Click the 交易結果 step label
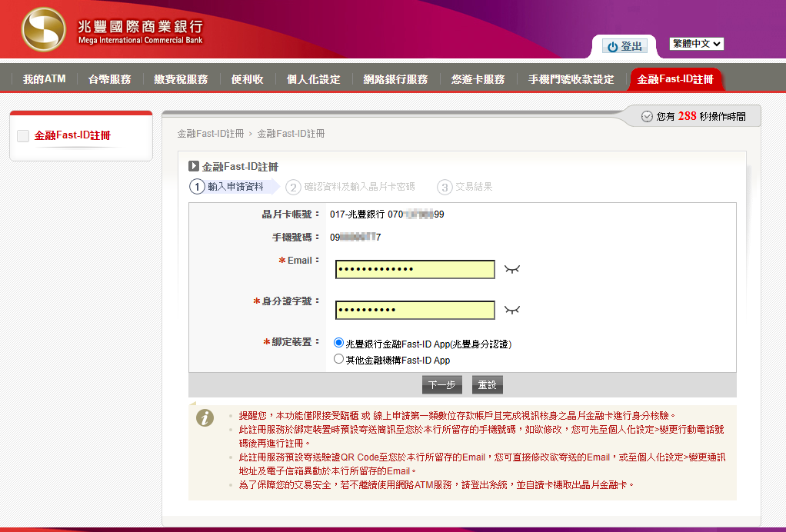Image resolution: width=786 pixels, height=532 pixels. tap(474, 186)
